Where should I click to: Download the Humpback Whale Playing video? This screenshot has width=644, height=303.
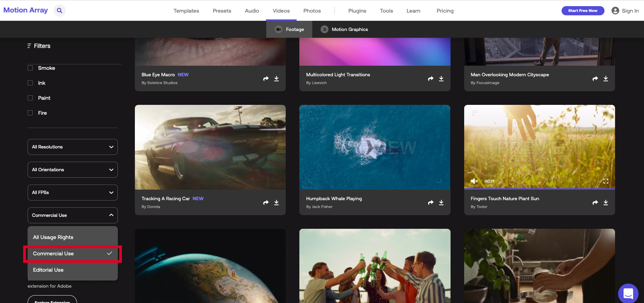tap(441, 203)
